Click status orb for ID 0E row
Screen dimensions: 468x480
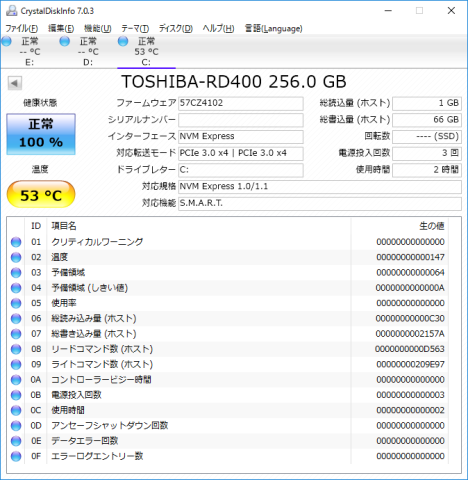[x=16, y=441]
